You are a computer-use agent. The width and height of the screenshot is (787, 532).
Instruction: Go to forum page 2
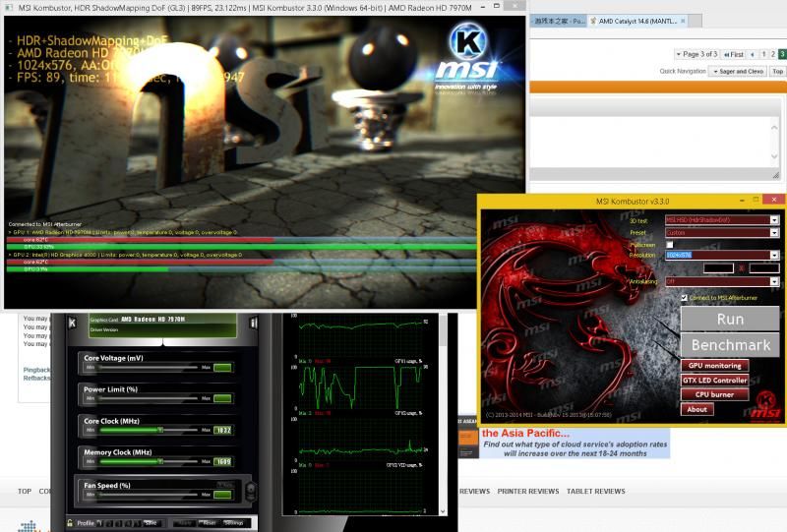(x=773, y=54)
